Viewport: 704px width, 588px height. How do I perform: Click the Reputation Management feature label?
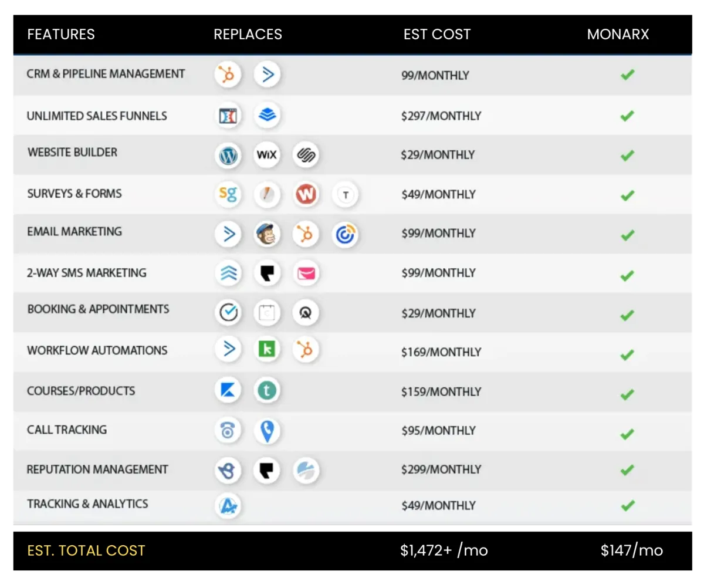pos(97,469)
